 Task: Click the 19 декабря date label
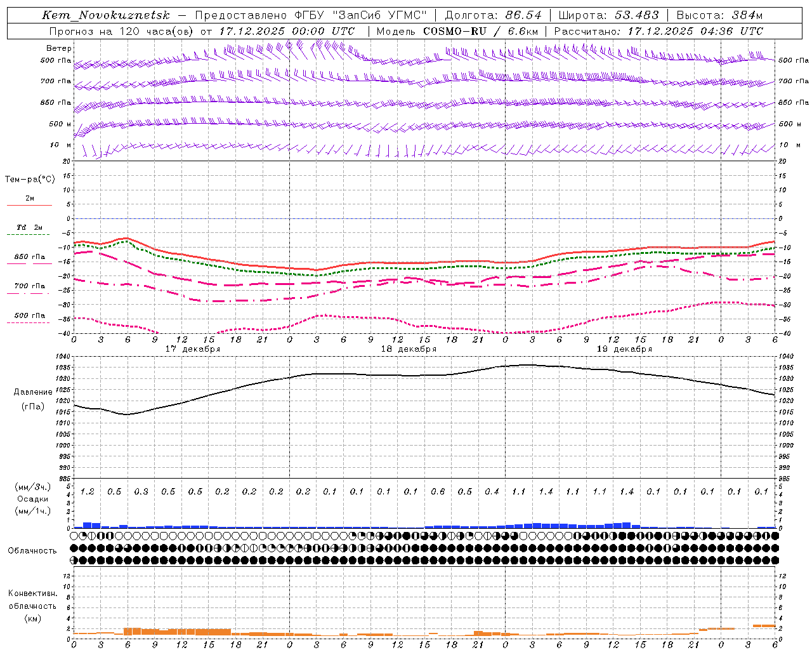click(x=624, y=349)
